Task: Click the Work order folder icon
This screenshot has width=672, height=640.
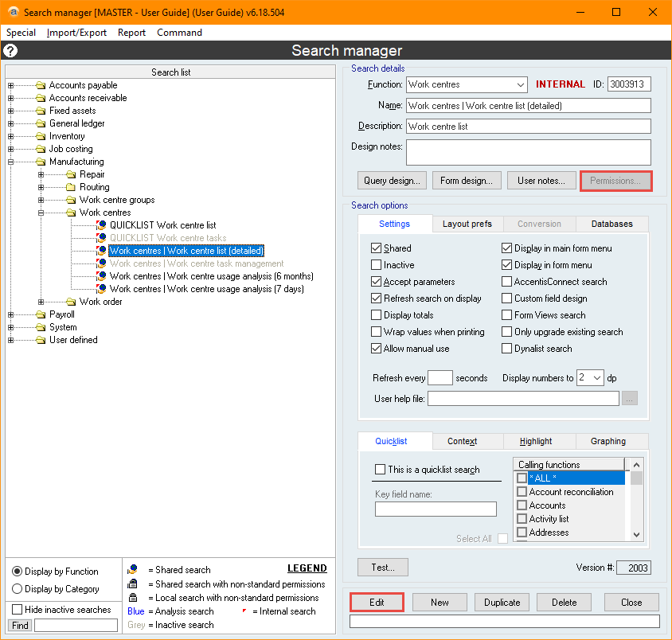Action: 71,302
